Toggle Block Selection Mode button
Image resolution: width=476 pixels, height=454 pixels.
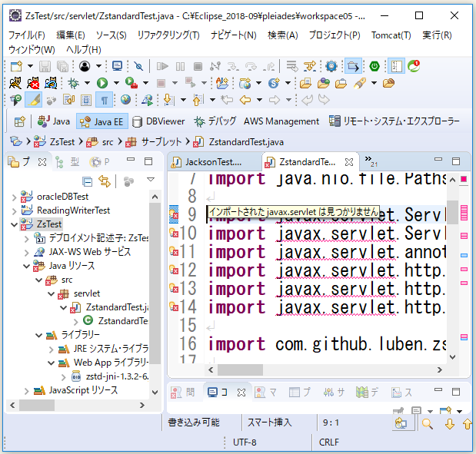tap(86, 99)
